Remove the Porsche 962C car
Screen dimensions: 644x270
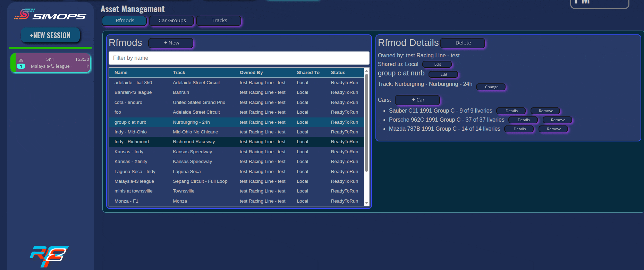(558, 120)
